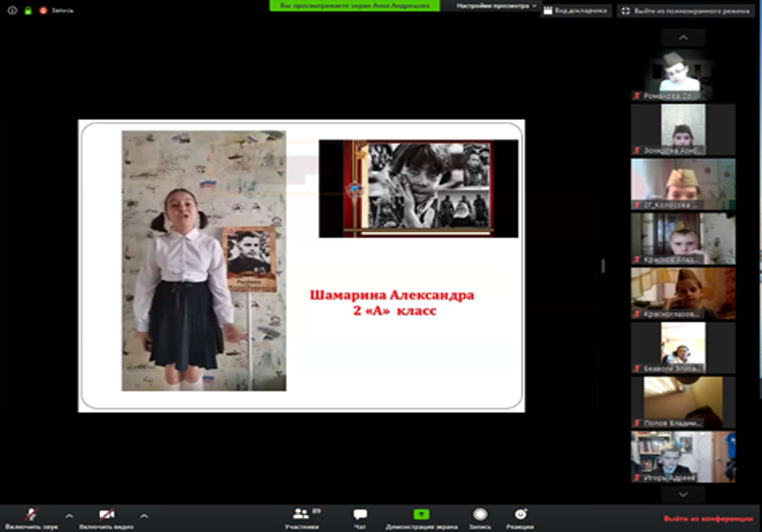
Task: Exit full screen via Выйти из полноэкранного режима
Action: [686, 11]
